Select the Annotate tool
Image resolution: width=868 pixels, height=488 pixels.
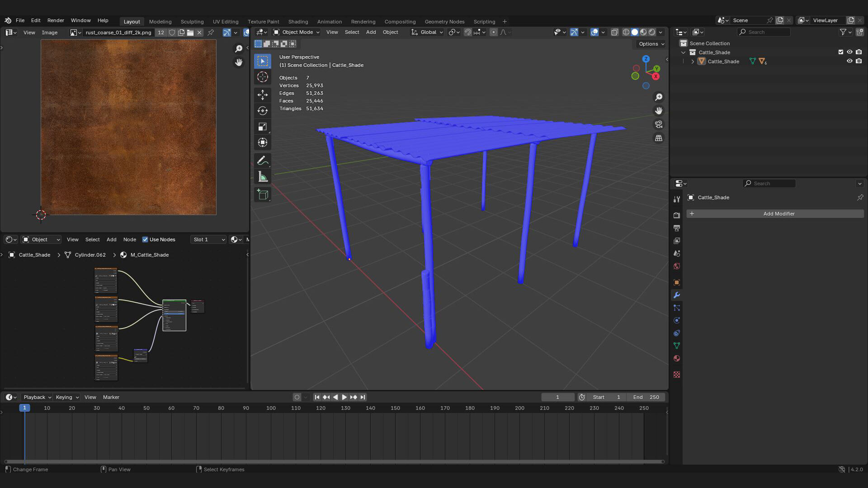click(263, 160)
